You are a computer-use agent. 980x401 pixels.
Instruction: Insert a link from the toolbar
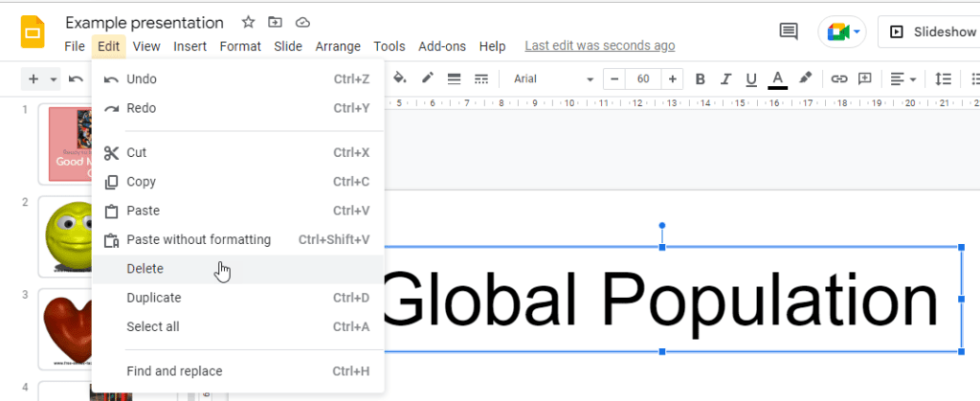pos(838,78)
